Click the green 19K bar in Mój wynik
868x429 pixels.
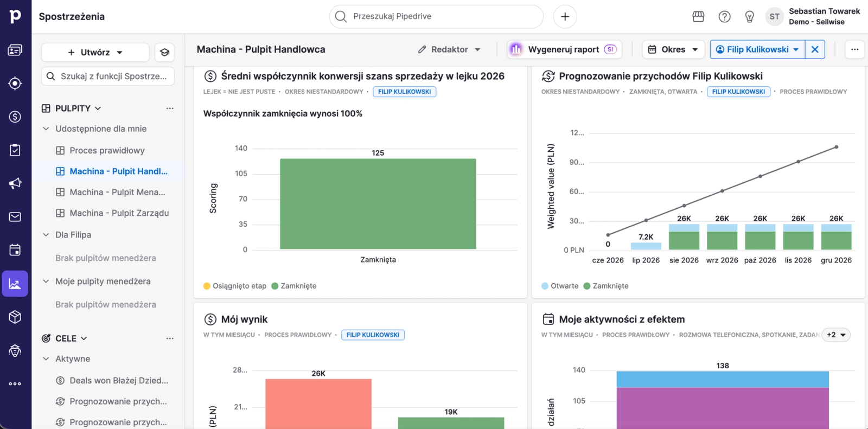click(451, 423)
